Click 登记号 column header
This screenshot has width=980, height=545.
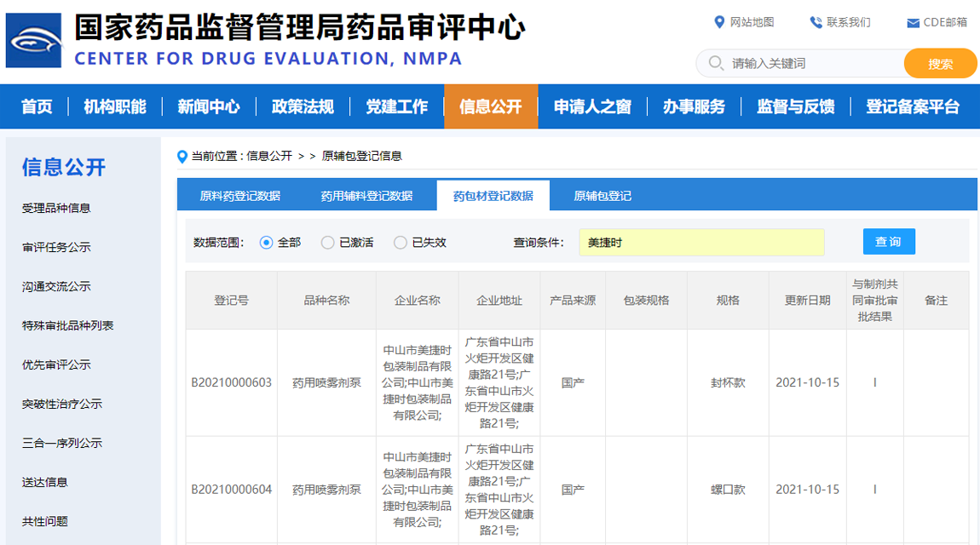point(231,301)
